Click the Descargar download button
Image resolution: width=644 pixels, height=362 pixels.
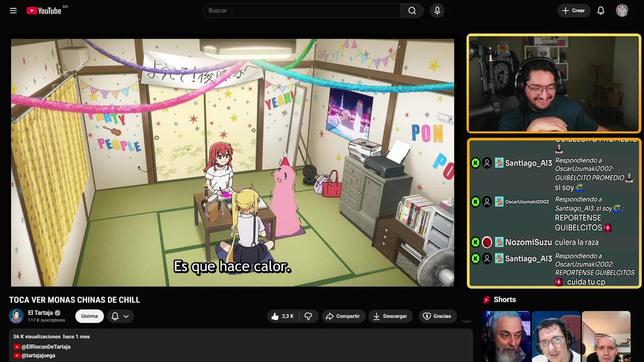[x=390, y=316]
